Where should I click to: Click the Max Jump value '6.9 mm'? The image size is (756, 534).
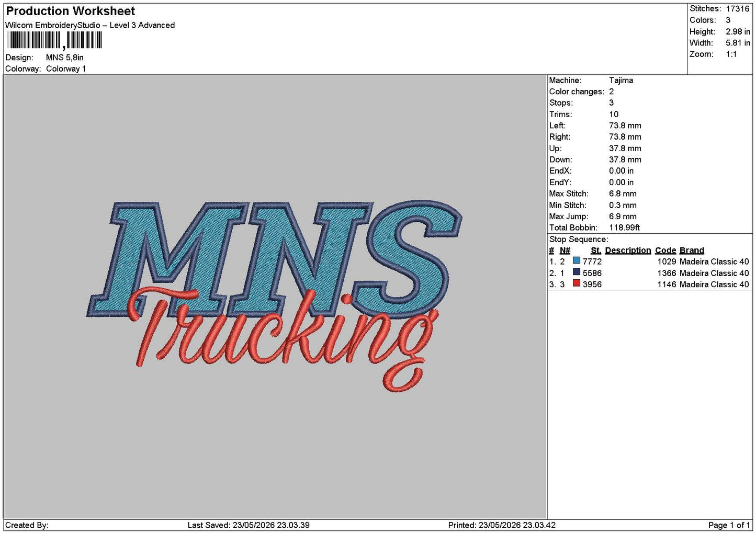[623, 217]
